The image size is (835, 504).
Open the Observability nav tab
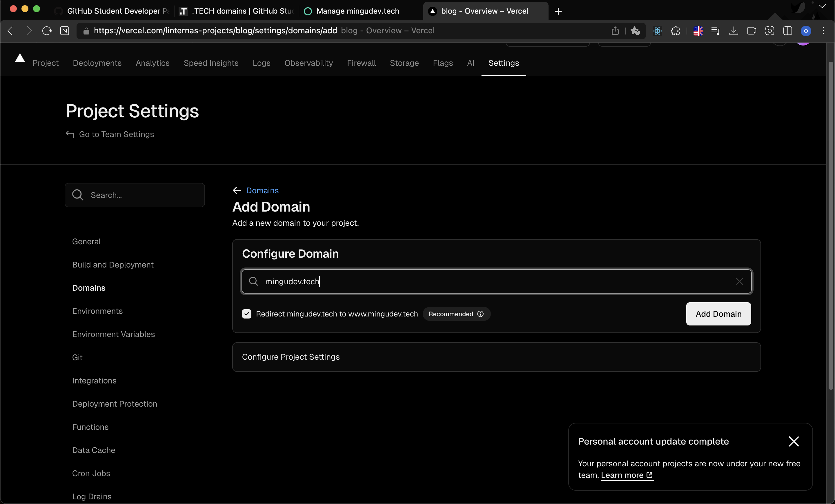point(308,63)
